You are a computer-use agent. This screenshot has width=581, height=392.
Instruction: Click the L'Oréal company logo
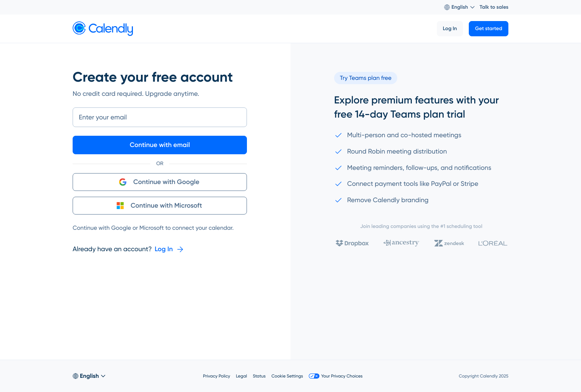tap(492, 243)
